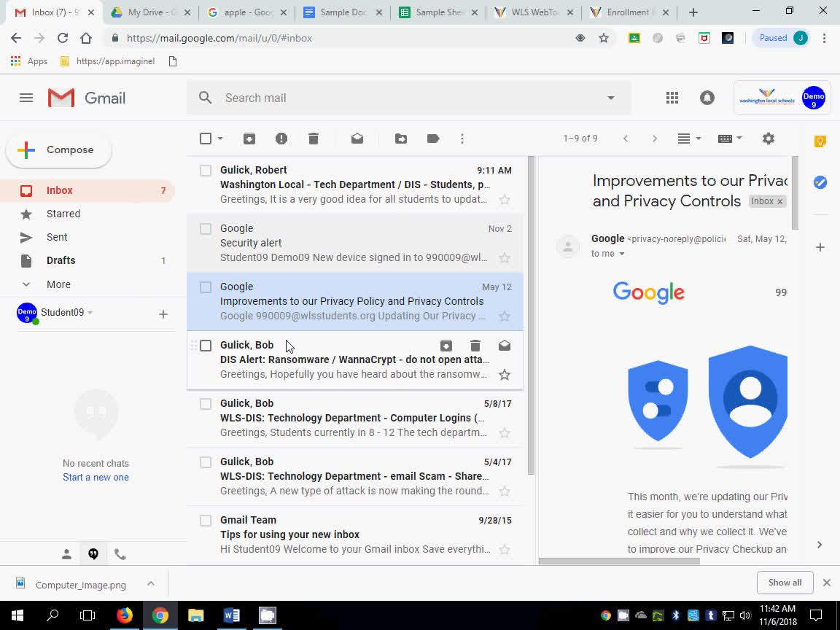Open Gmail settings gear
Viewport: 840px width, 630px height.
(768, 138)
